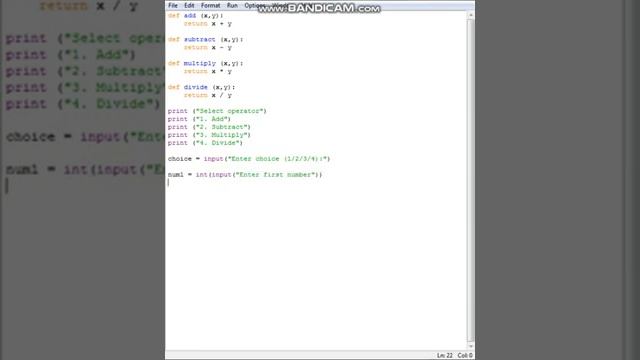Viewport: 640px width, 360px height.
Task: Open the File menu
Action: (x=173, y=6)
